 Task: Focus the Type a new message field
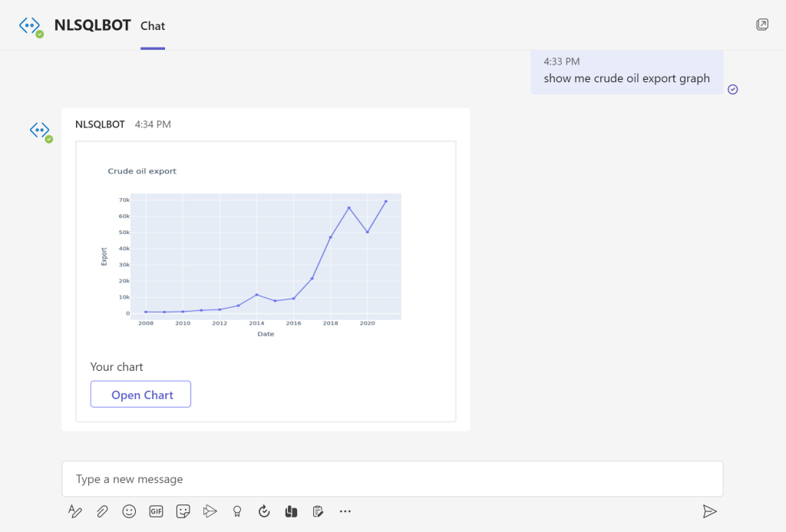click(x=392, y=479)
